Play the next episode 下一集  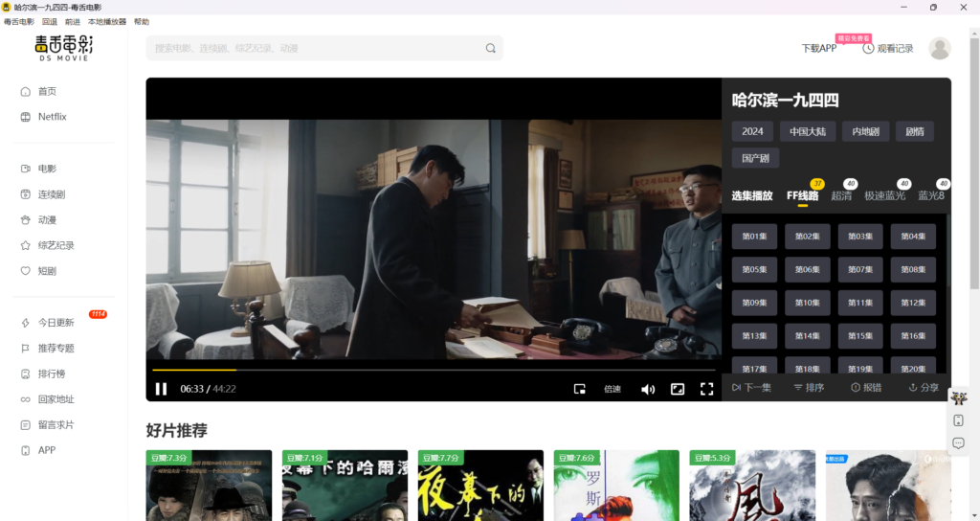(752, 388)
